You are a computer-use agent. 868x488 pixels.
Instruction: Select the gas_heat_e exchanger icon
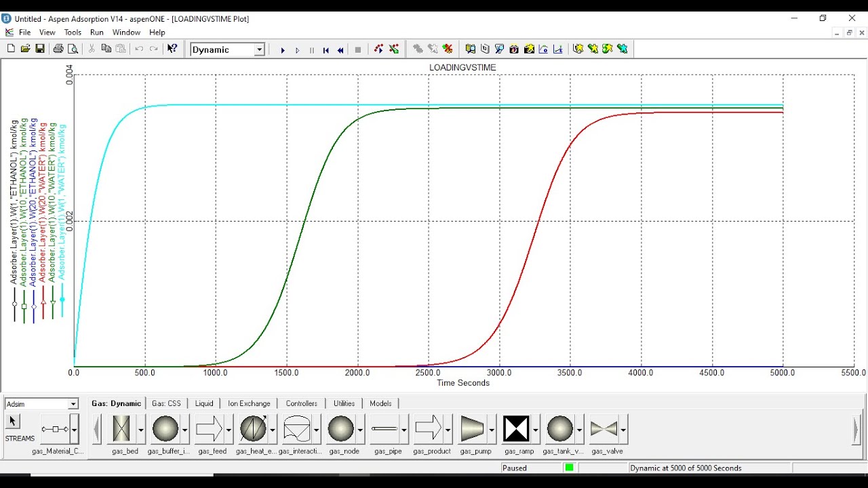(253, 428)
